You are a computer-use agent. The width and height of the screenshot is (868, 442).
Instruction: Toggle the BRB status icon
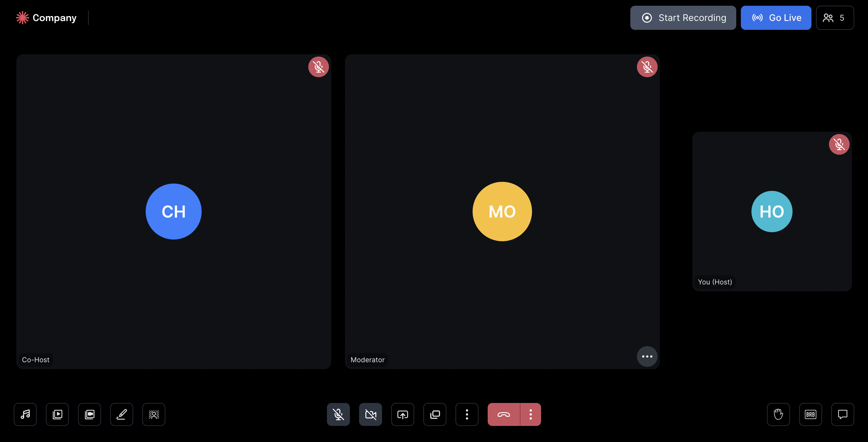coord(810,414)
